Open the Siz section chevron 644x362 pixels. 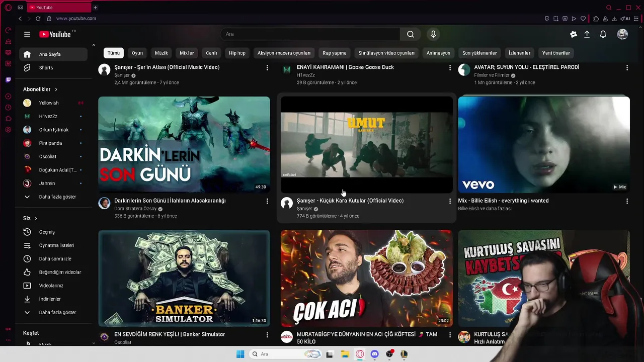pyautogui.click(x=36, y=219)
